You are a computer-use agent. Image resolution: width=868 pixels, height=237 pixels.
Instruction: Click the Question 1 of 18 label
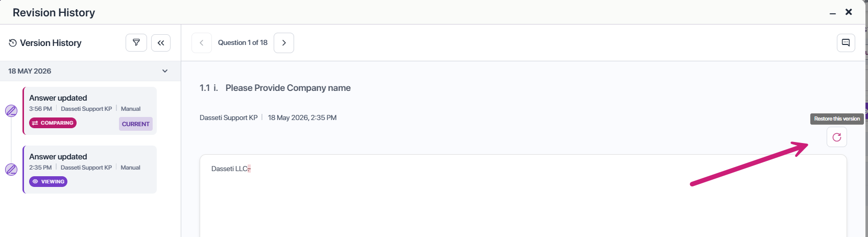243,43
